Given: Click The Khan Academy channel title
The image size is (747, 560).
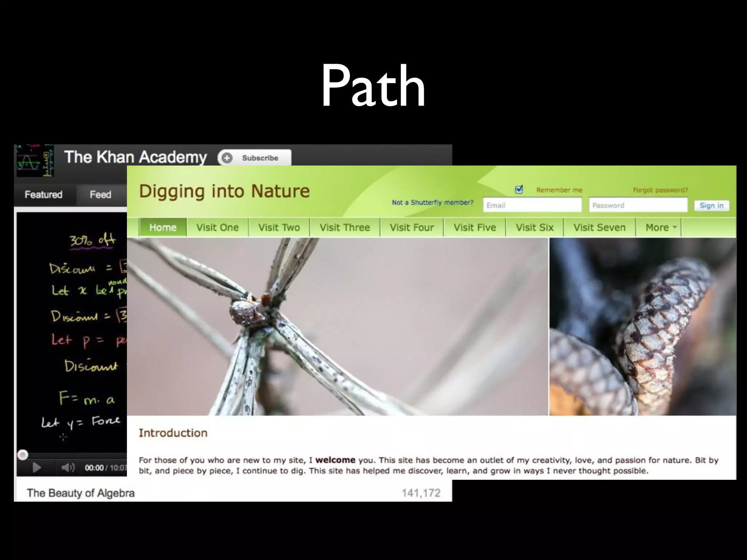Looking at the screenshot, I should [x=136, y=157].
